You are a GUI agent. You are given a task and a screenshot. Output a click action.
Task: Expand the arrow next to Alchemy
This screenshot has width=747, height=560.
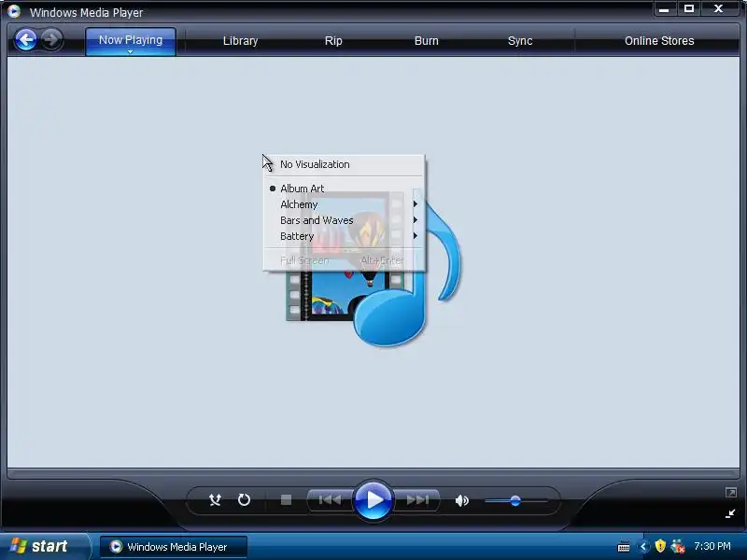pos(416,204)
